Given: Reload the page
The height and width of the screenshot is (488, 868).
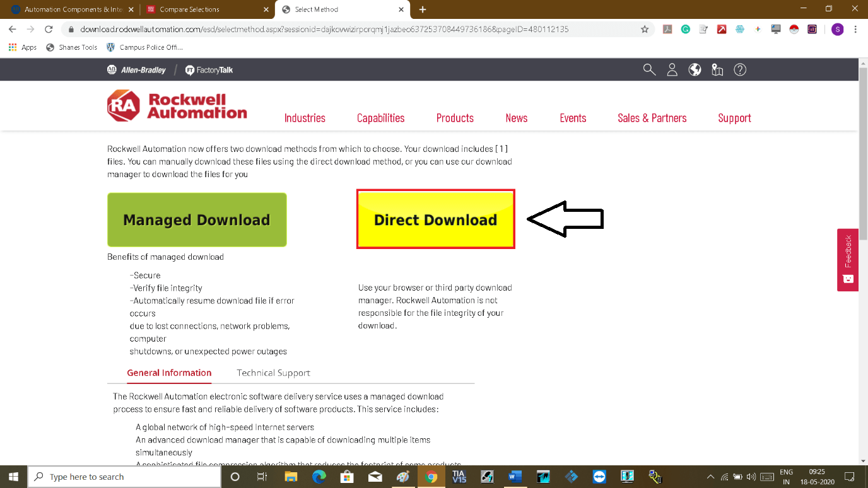Looking at the screenshot, I should [x=49, y=29].
